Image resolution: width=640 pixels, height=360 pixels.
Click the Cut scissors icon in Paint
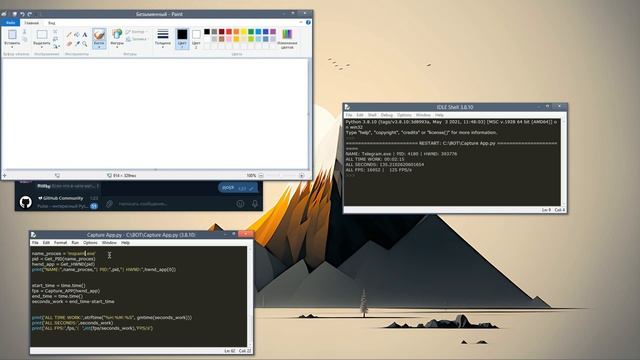click(x=24, y=31)
